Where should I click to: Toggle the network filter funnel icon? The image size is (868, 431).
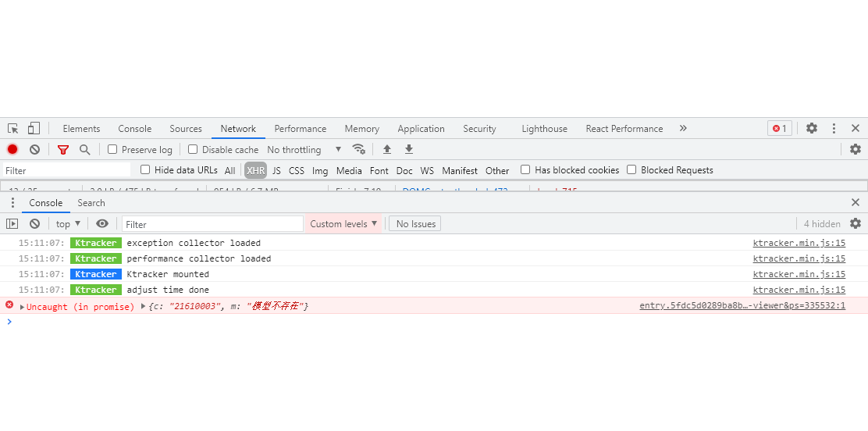pos(63,150)
